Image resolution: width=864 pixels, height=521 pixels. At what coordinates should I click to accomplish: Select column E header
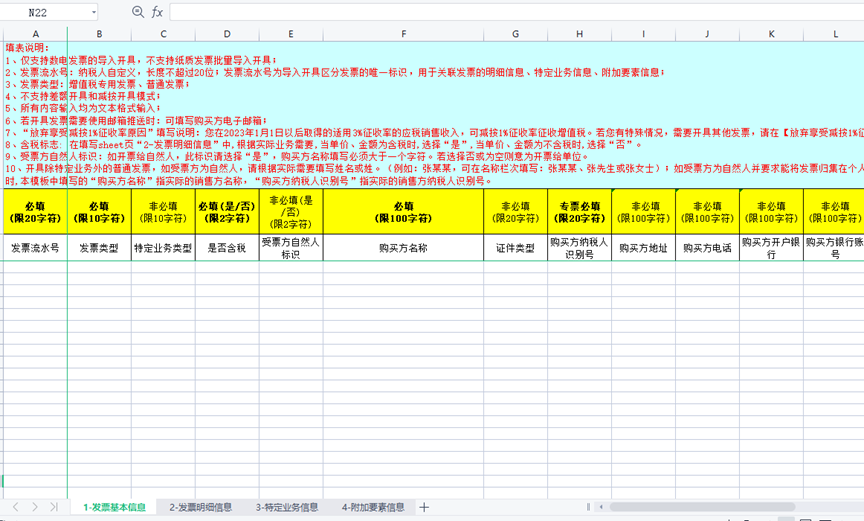[291, 34]
